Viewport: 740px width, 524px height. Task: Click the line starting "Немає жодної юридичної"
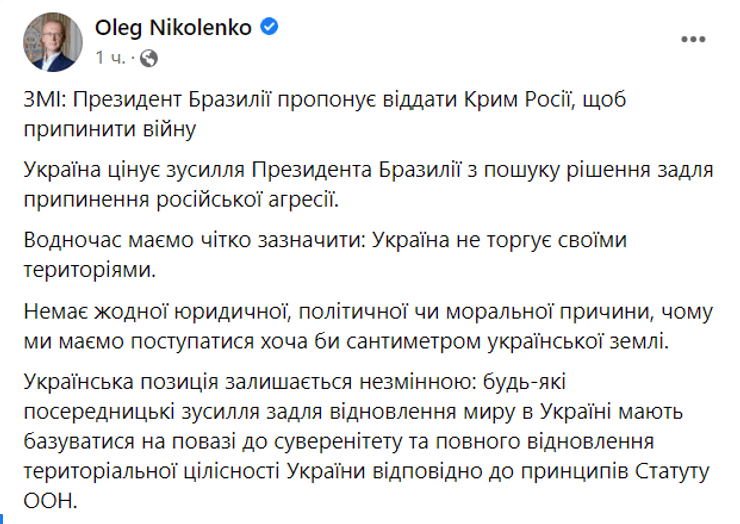[367, 315]
